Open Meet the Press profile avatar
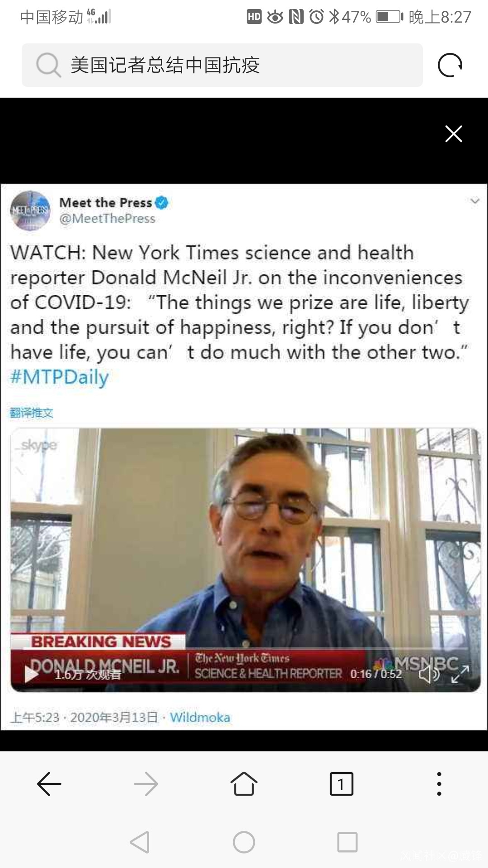Image resolution: width=488 pixels, height=868 pixels. [30, 211]
